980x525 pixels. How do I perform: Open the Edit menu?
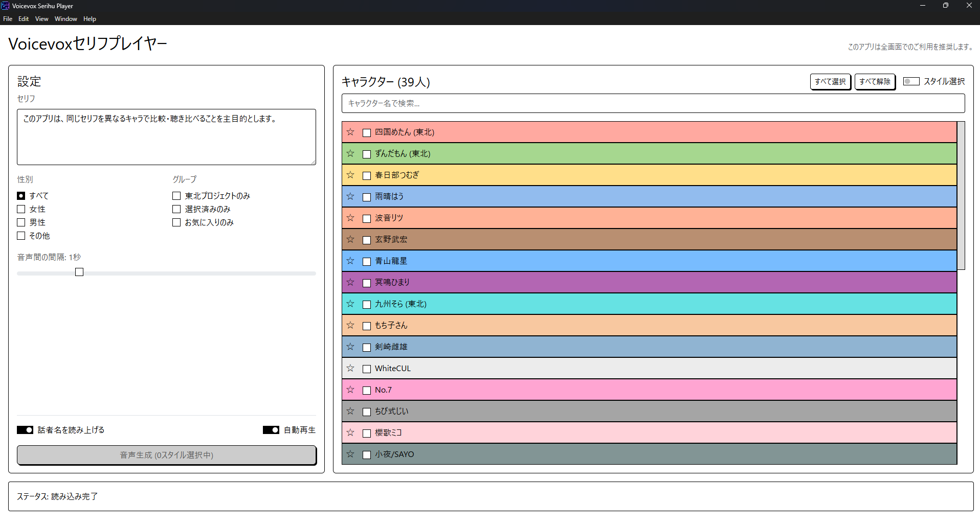click(x=24, y=19)
